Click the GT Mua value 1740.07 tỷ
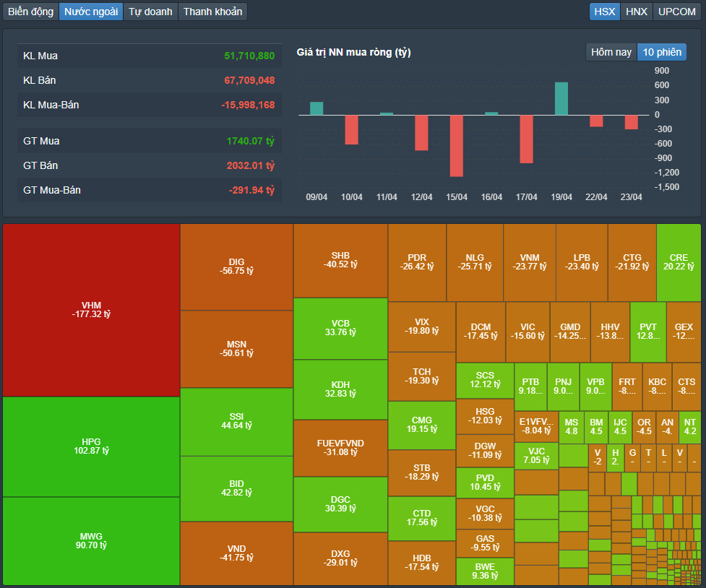The image size is (706, 588). coord(250,141)
